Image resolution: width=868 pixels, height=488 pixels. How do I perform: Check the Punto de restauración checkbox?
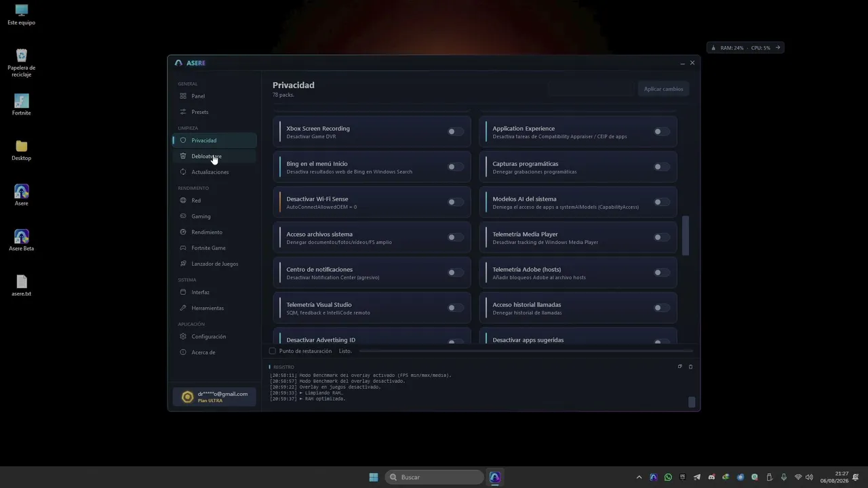click(x=273, y=351)
